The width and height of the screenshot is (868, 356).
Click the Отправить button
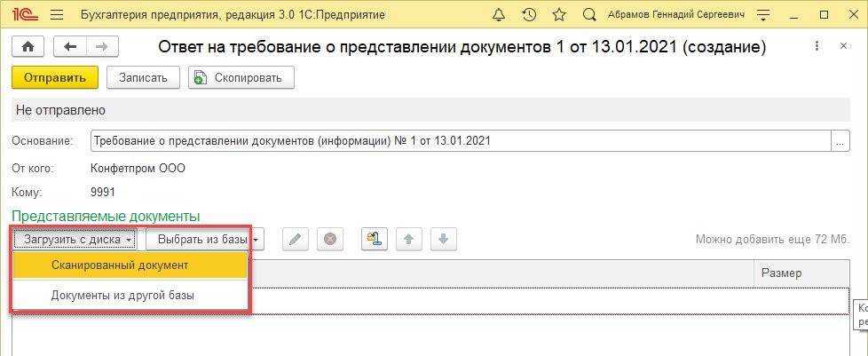pos(55,77)
